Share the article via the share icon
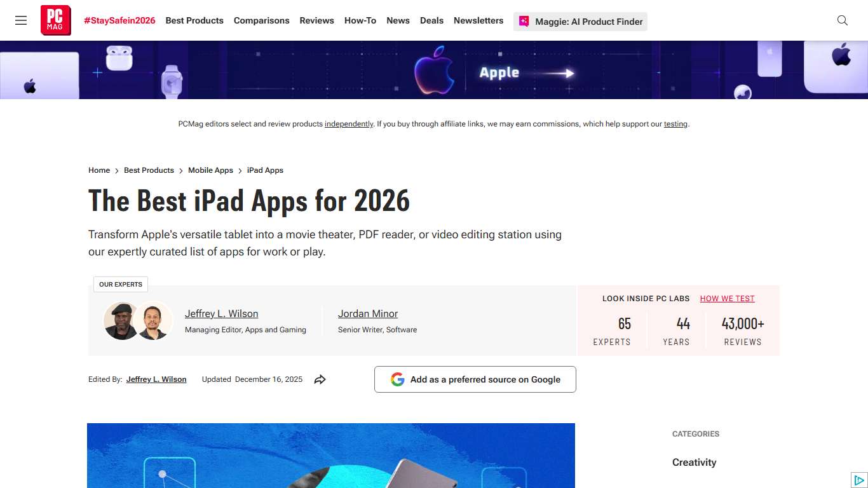Screen dimensions: 868x488 pos(320,379)
